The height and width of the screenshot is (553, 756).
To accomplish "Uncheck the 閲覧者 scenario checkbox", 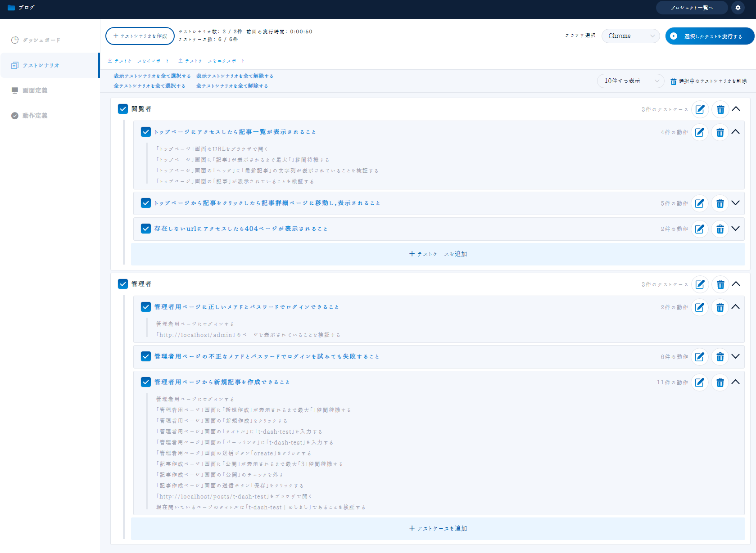I will (x=122, y=108).
